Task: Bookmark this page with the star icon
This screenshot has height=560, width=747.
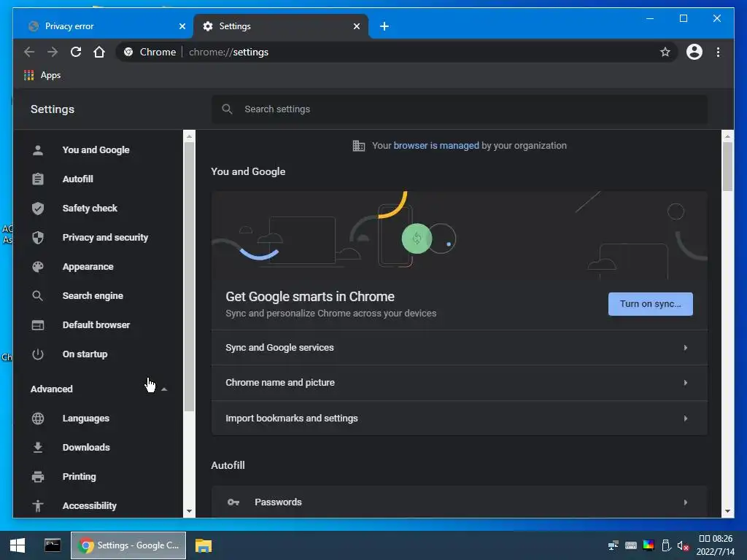Action: tap(665, 52)
